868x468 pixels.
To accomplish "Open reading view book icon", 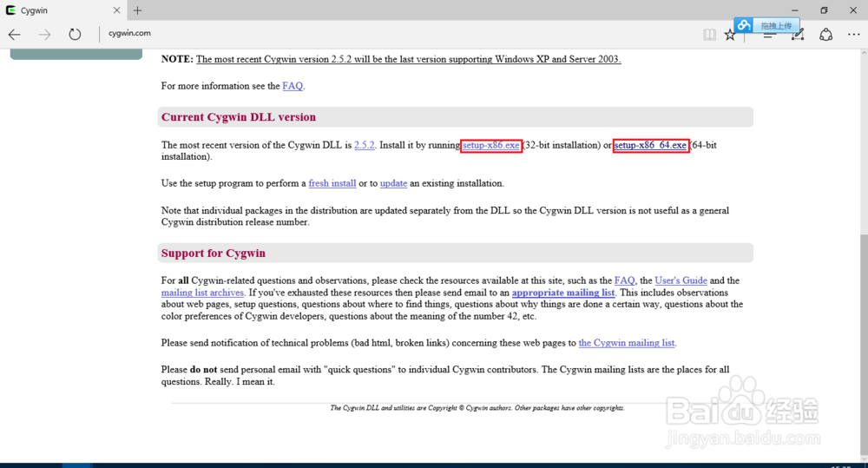I will click(709, 35).
